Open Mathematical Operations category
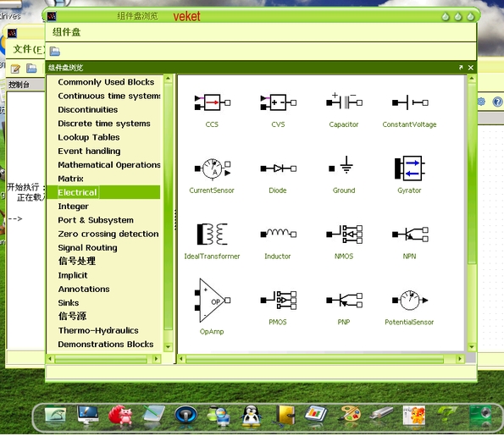Viewport: 504px width, 436px height. (109, 165)
